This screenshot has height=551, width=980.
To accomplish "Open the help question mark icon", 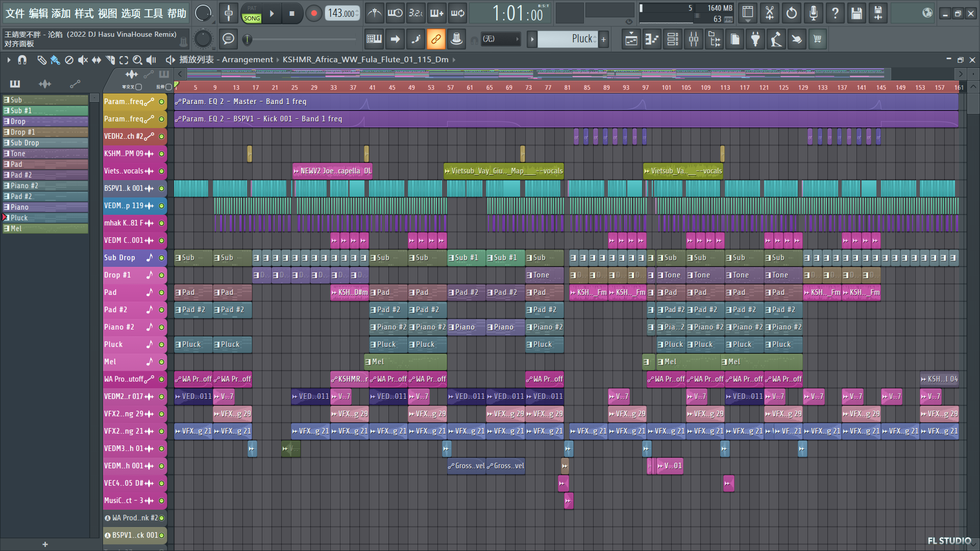I will pos(835,13).
